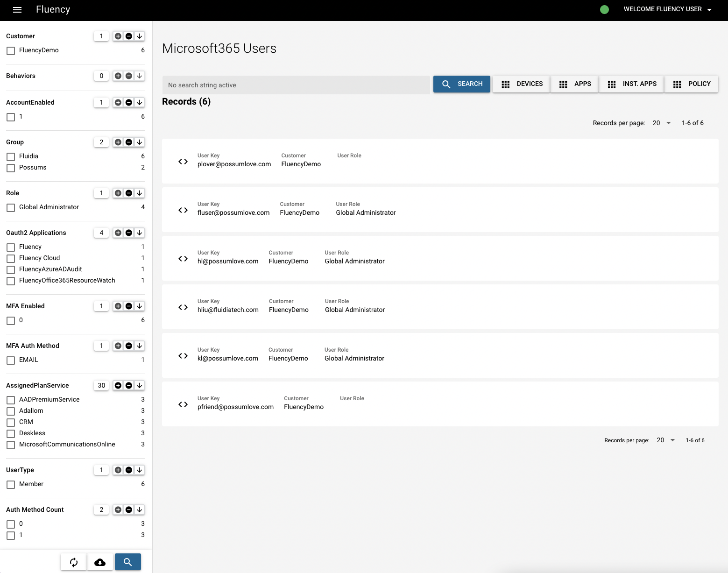Check the Member user type checkbox
The image size is (728, 573).
click(x=11, y=484)
